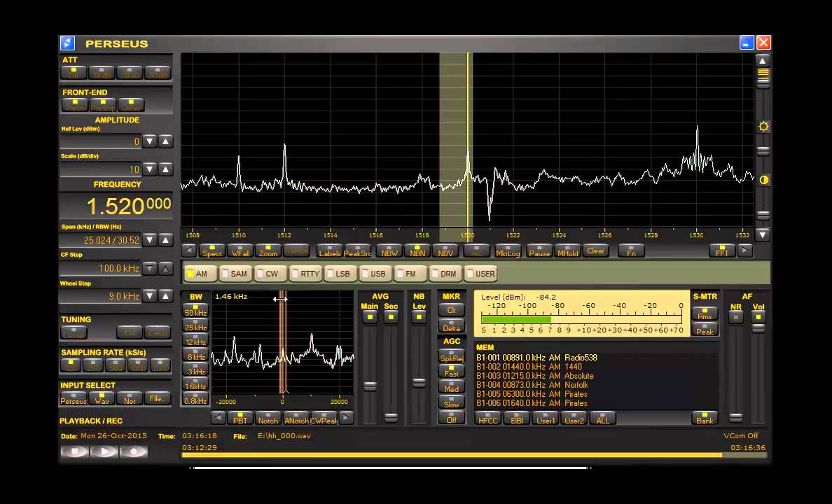Click the right arrow next to FFT
The height and width of the screenshot is (504, 832).
point(745,251)
